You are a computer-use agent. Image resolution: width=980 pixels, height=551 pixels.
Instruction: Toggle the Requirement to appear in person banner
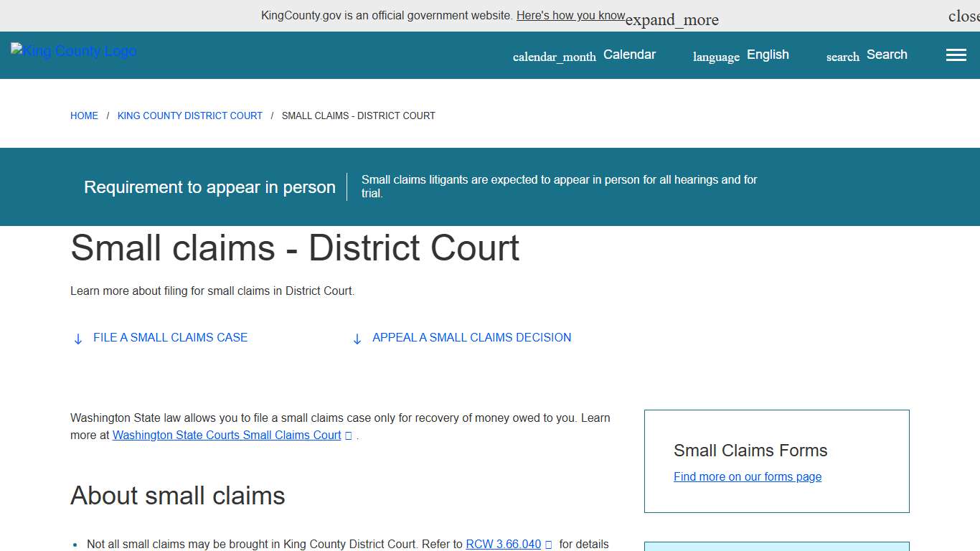209,187
